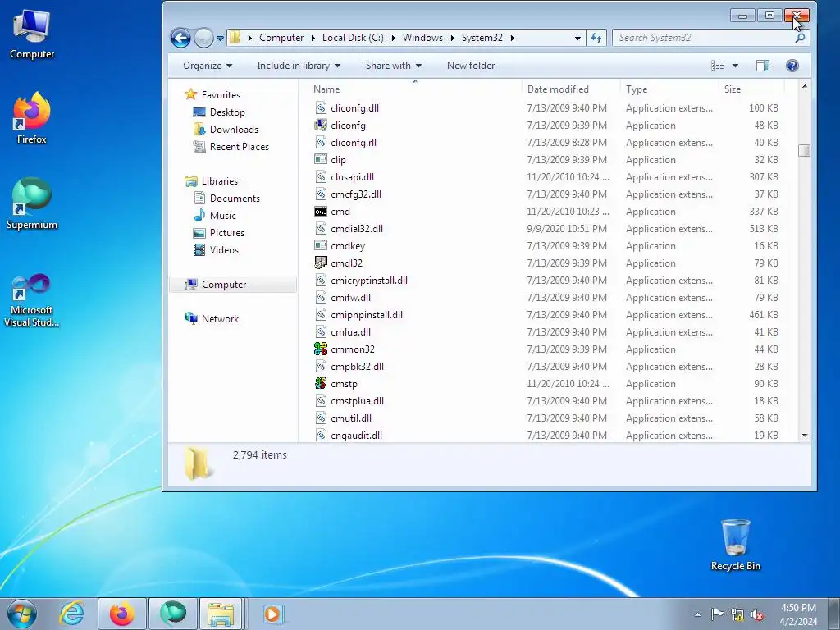Click the file list scrollbar thumb

click(x=804, y=151)
